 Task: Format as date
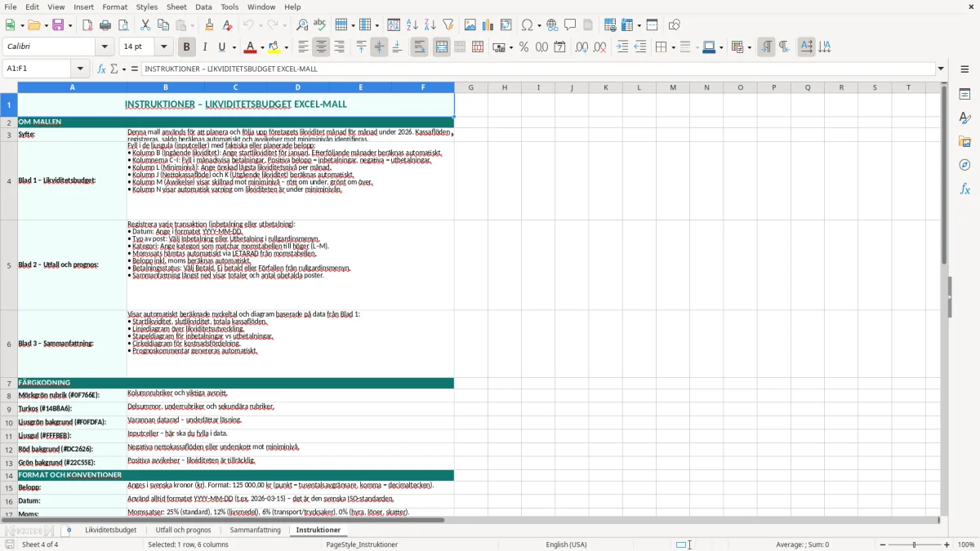coord(559,47)
